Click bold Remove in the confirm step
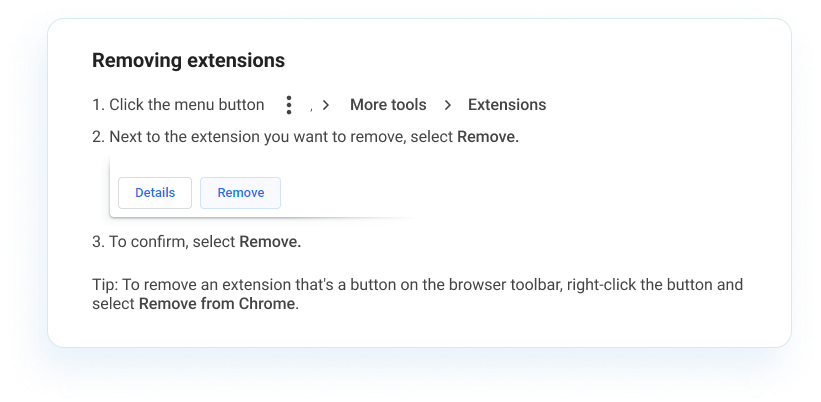Viewport: 821px width, 402px height. pyautogui.click(x=270, y=241)
